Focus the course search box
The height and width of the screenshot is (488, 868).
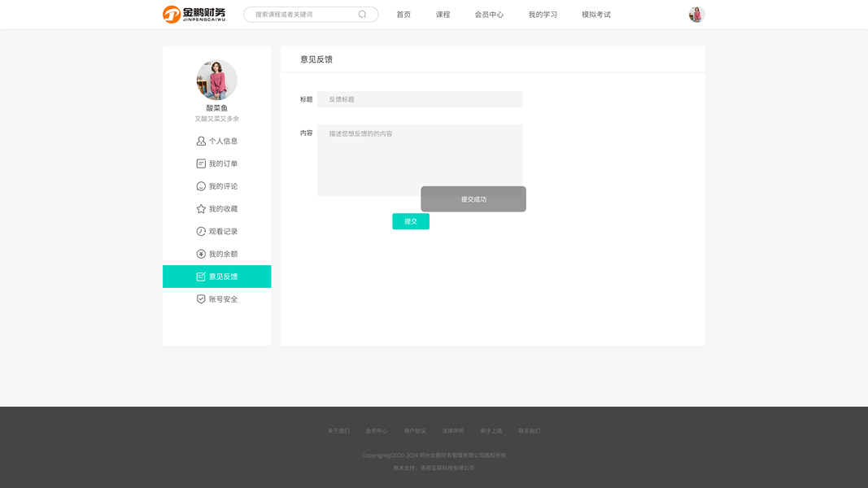(311, 15)
